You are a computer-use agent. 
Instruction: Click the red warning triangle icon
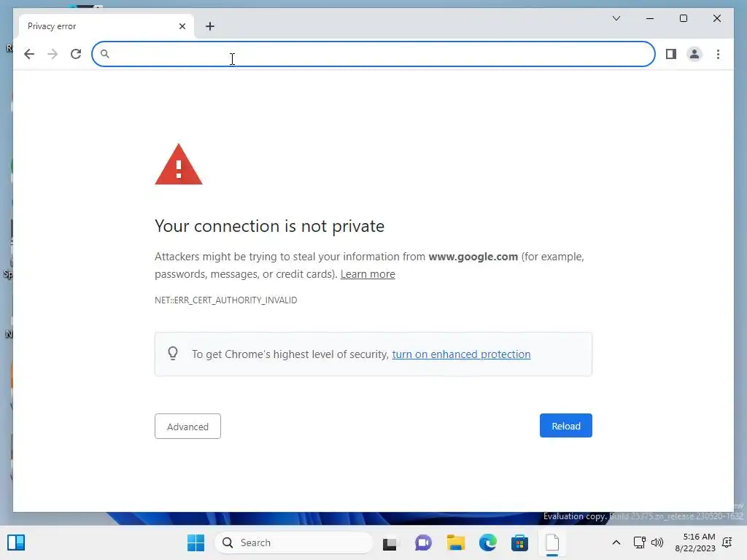[179, 164]
